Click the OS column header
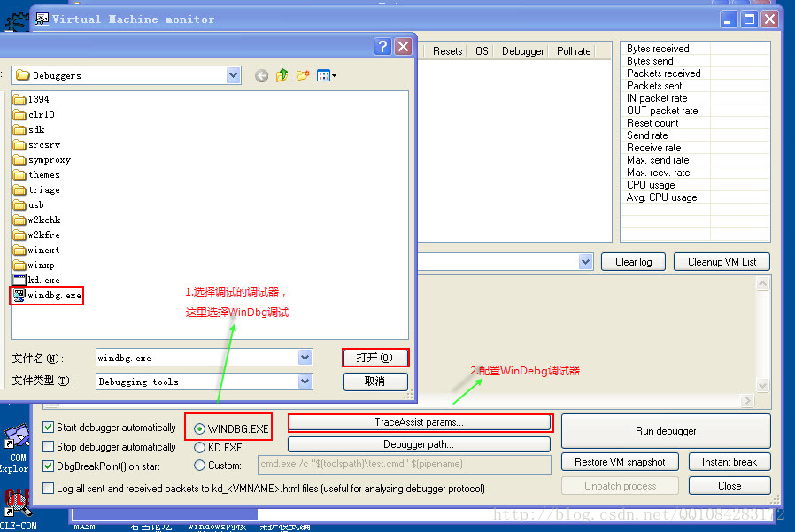This screenshot has height=532, width=795. [x=482, y=51]
